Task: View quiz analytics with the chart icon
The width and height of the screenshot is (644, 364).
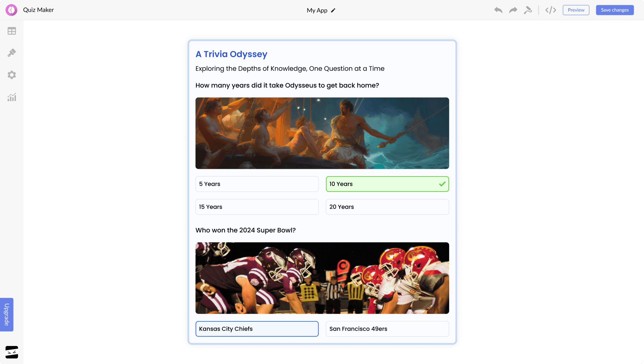Action: [x=11, y=97]
